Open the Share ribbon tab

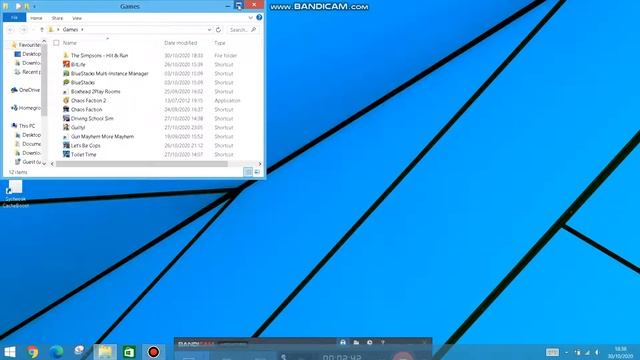coord(57,18)
